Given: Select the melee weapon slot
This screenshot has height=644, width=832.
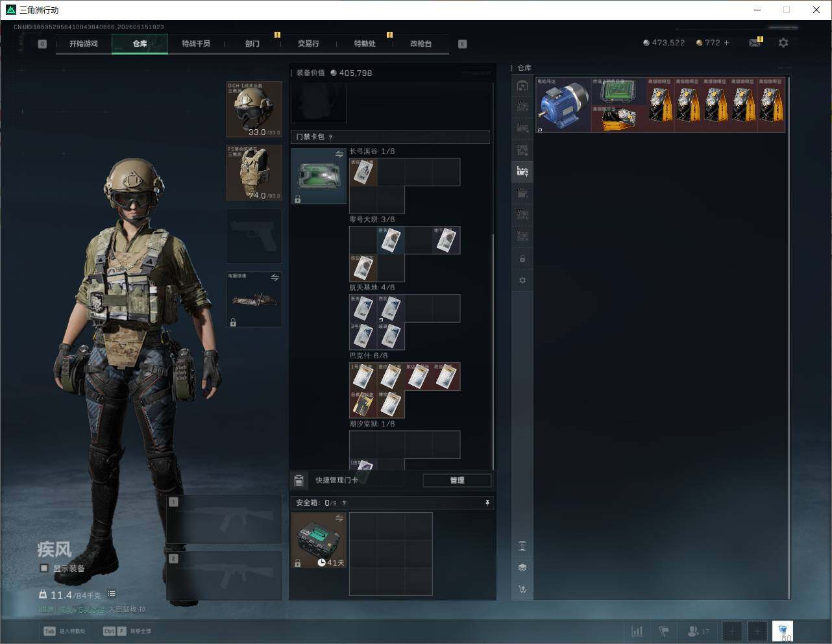Looking at the screenshot, I should pos(254,299).
